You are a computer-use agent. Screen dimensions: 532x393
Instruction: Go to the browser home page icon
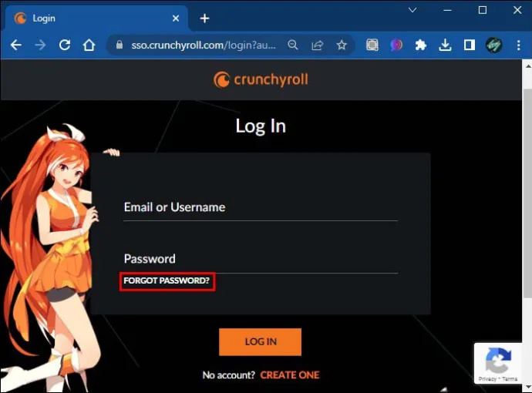tap(89, 45)
